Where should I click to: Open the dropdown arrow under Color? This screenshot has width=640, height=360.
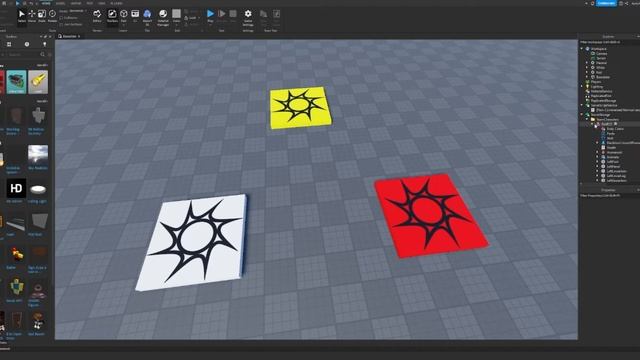coord(176,24)
